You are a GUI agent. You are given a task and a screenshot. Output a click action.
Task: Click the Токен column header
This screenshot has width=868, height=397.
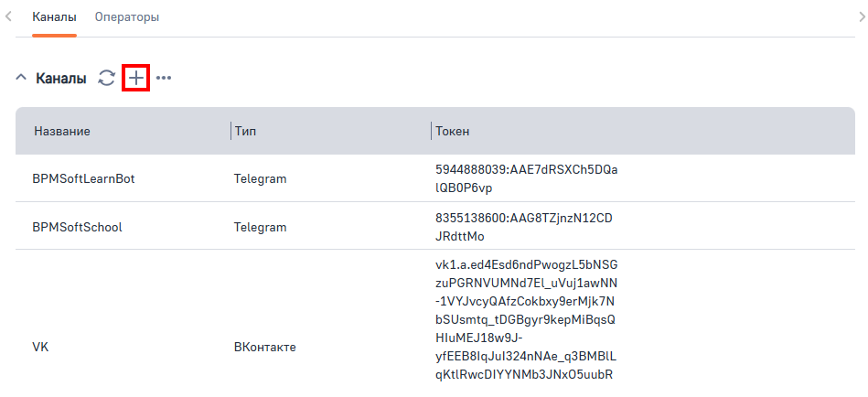(453, 132)
